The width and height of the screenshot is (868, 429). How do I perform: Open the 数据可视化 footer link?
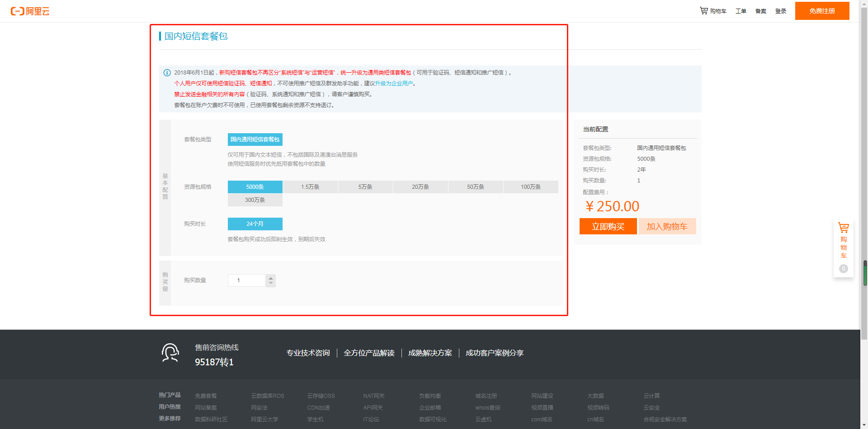433,420
